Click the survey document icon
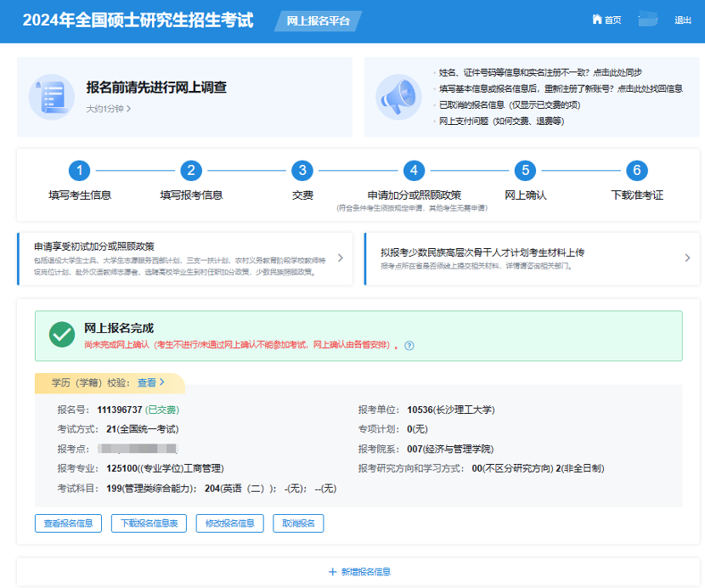Image resolution: width=705 pixels, height=588 pixels. tap(51, 96)
